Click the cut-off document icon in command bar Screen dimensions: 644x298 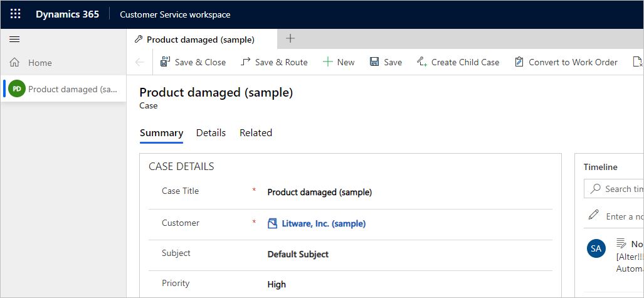[638, 62]
